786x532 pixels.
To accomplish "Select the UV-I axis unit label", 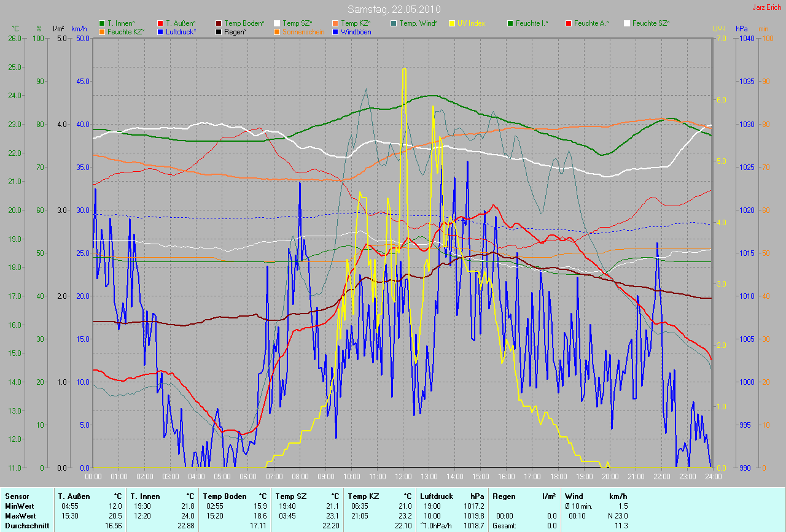I will [x=718, y=28].
